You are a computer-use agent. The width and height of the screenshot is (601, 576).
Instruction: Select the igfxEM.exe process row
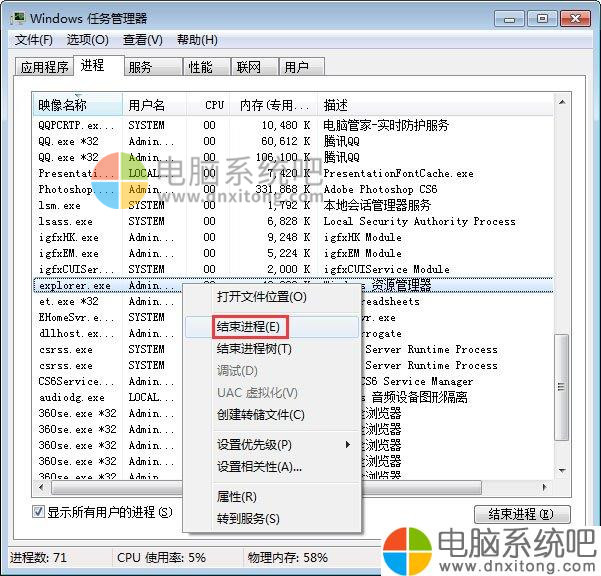(293, 253)
